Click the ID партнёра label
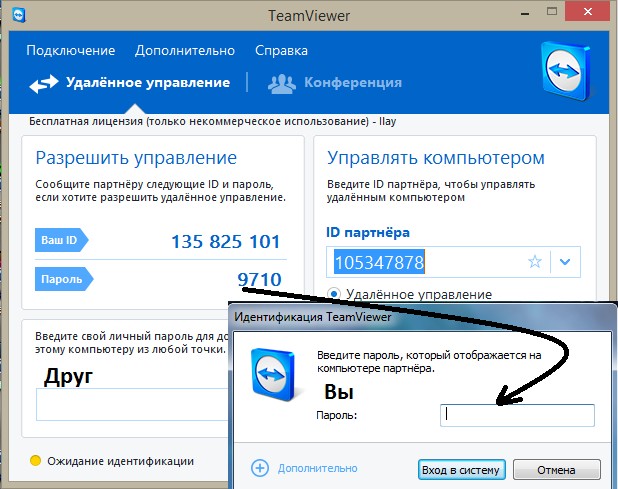 point(368,232)
